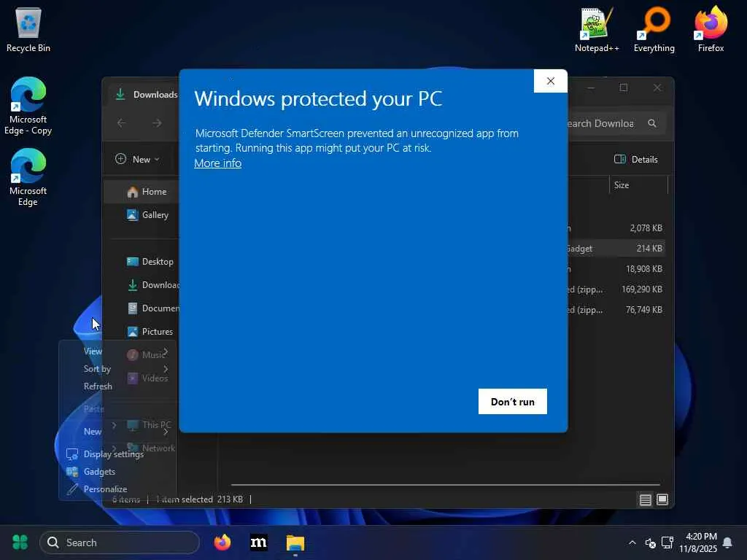Expand the This PC tree node
Screen dimensions: 747x560
tap(115, 425)
